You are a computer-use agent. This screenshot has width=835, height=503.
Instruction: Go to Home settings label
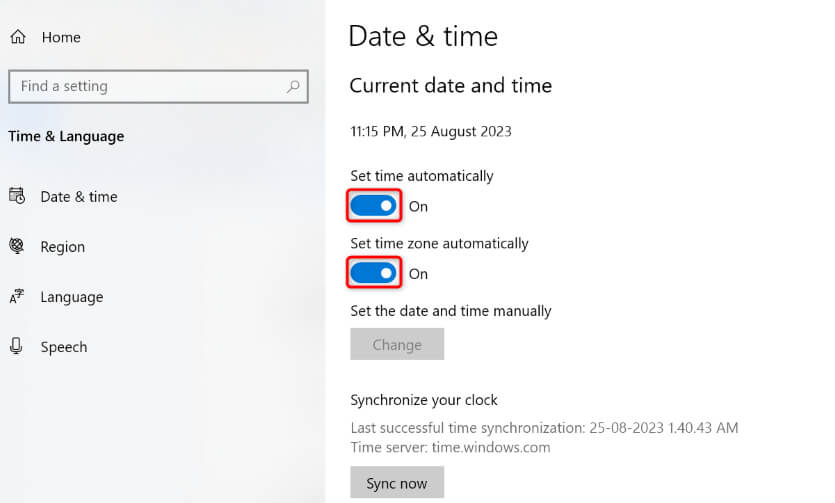tap(61, 37)
